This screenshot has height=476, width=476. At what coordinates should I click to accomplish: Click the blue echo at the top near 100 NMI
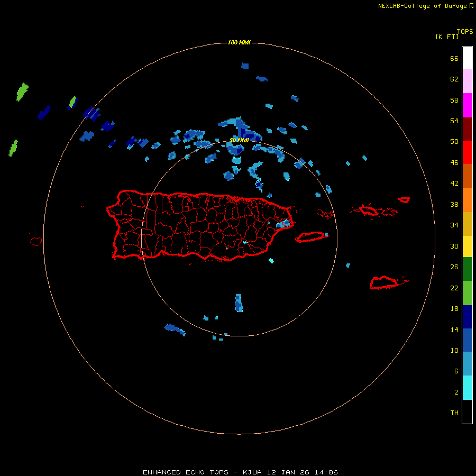click(245, 66)
